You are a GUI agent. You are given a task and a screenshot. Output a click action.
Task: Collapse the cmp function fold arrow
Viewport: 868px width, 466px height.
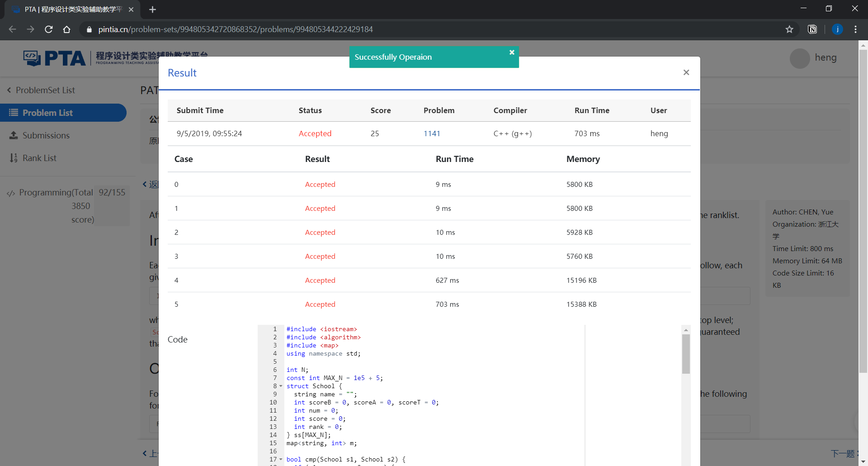click(281, 460)
